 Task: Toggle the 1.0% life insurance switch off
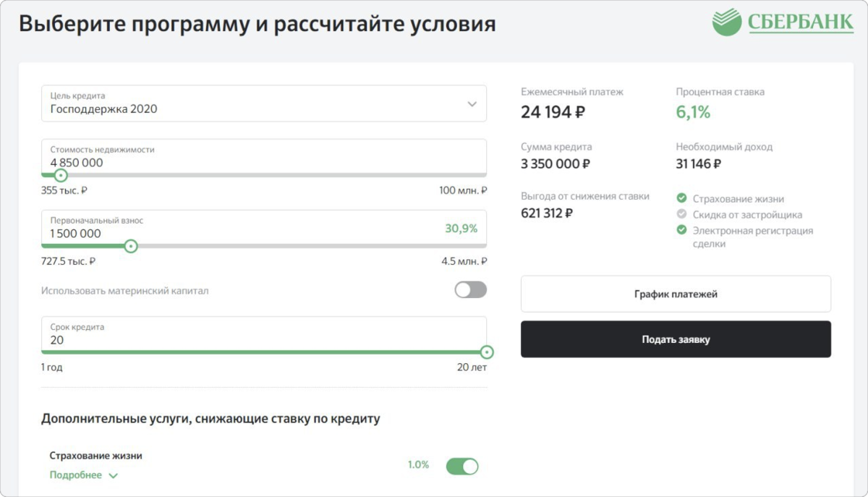(463, 466)
